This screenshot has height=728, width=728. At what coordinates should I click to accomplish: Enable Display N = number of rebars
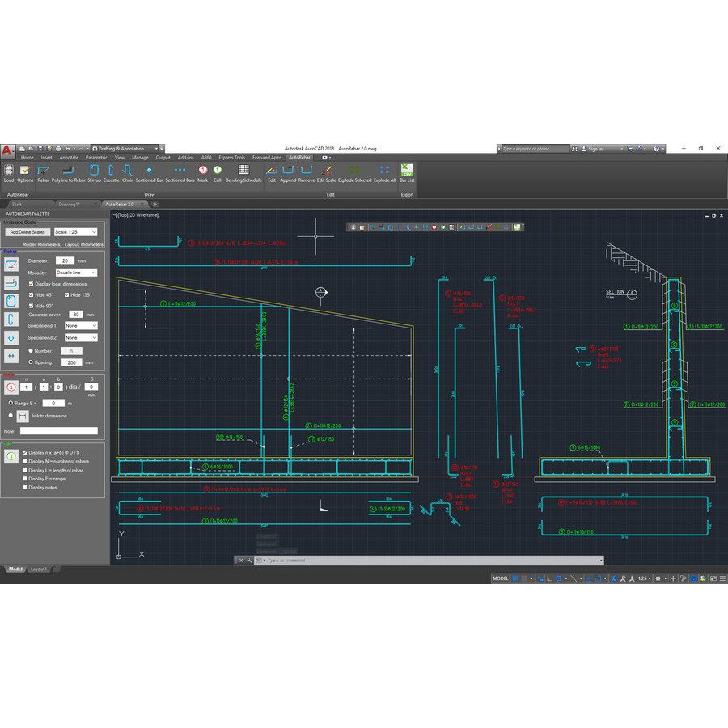25,461
